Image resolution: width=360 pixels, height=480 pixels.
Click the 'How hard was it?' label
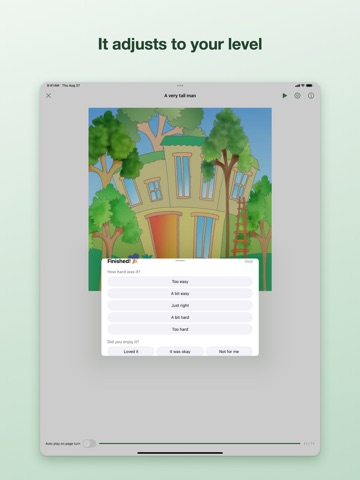[x=124, y=272]
